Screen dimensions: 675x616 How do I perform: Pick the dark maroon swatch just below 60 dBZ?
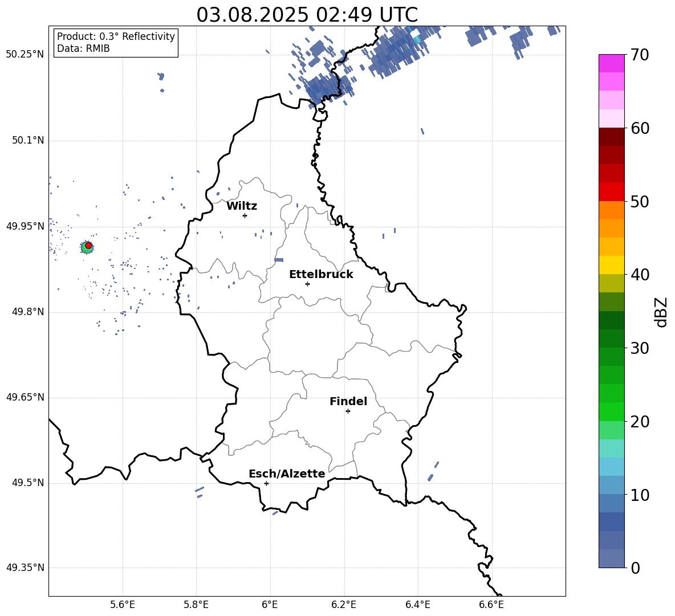point(611,137)
